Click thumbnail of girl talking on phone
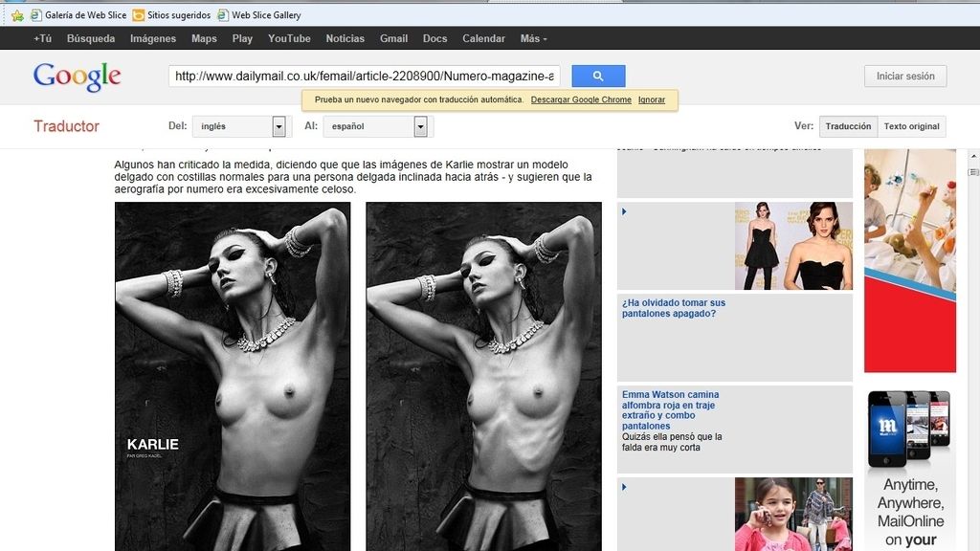980x551 pixels. [x=793, y=514]
